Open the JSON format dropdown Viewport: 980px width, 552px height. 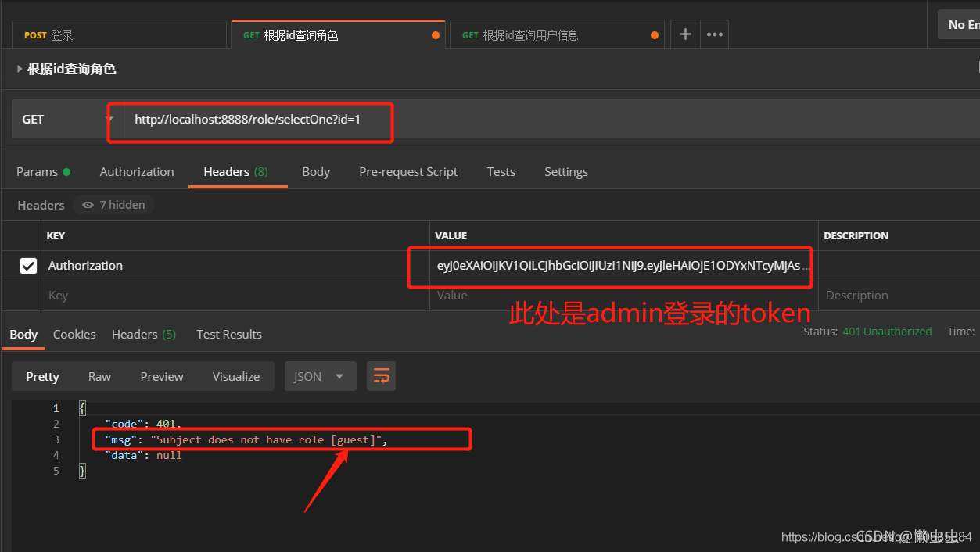pos(321,376)
